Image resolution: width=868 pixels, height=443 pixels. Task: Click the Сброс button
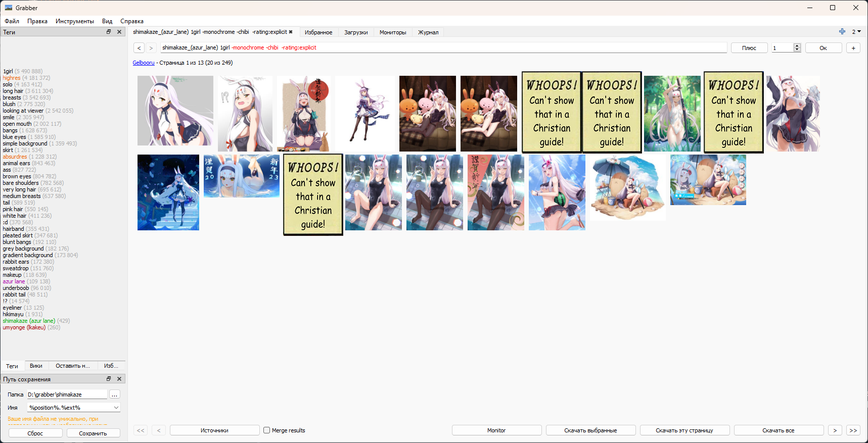tap(35, 433)
